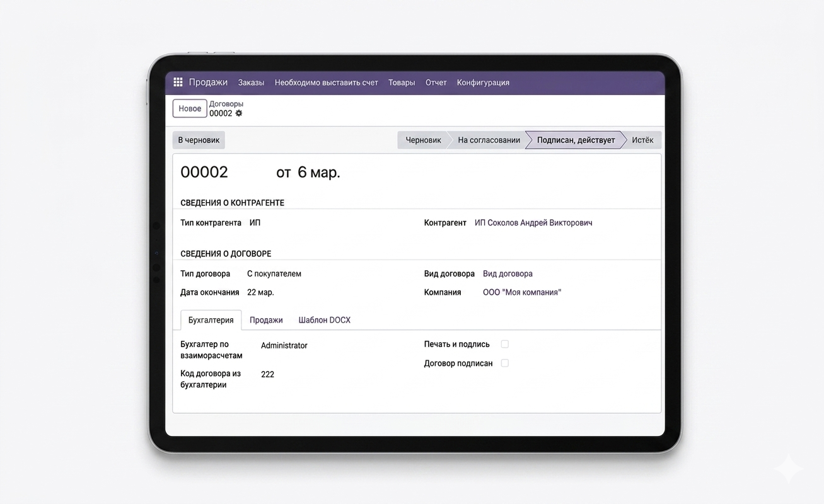Set the contract stage to Истёк
The height and width of the screenshot is (504, 824).
642,139
